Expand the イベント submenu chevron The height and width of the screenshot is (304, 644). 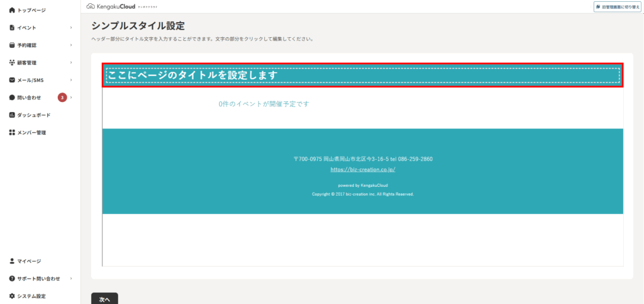point(71,28)
